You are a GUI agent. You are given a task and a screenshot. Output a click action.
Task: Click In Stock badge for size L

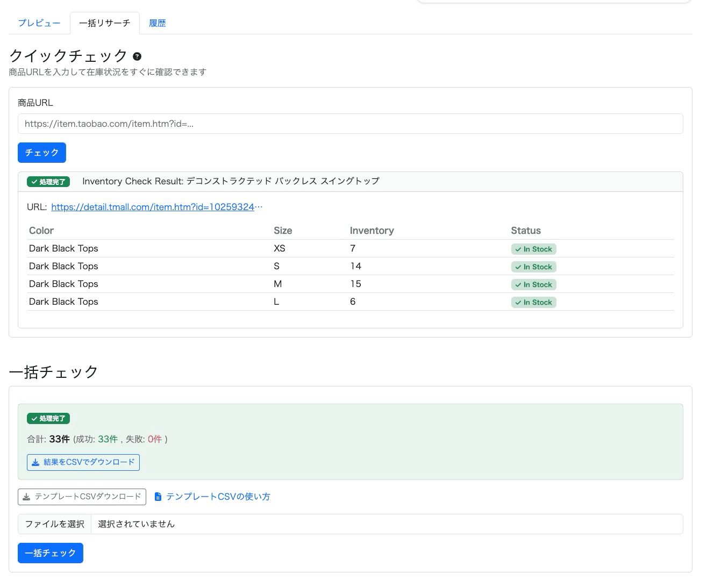click(x=534, y=303)
